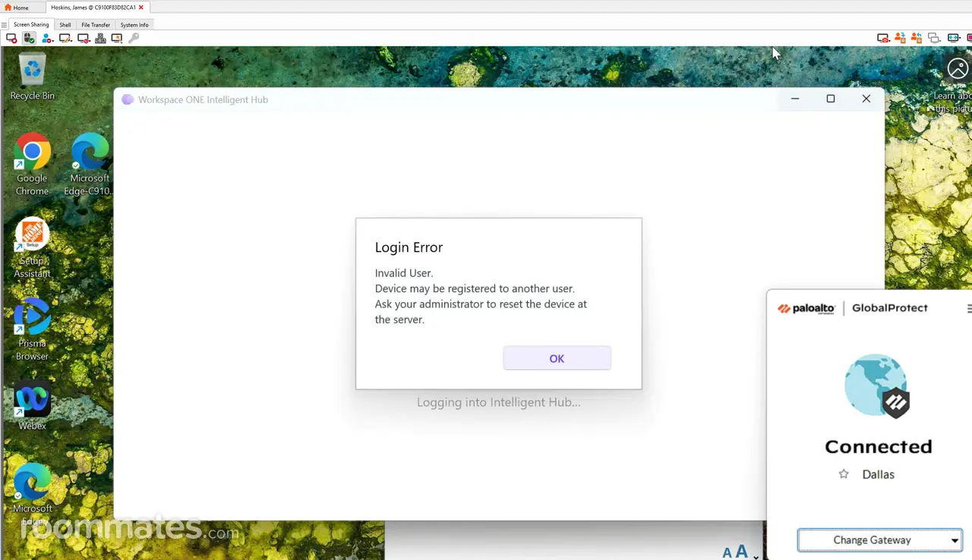Open the select display monitors dropdown
The image size is (972, 560).
pyautogui.click(x=934, y=38)
